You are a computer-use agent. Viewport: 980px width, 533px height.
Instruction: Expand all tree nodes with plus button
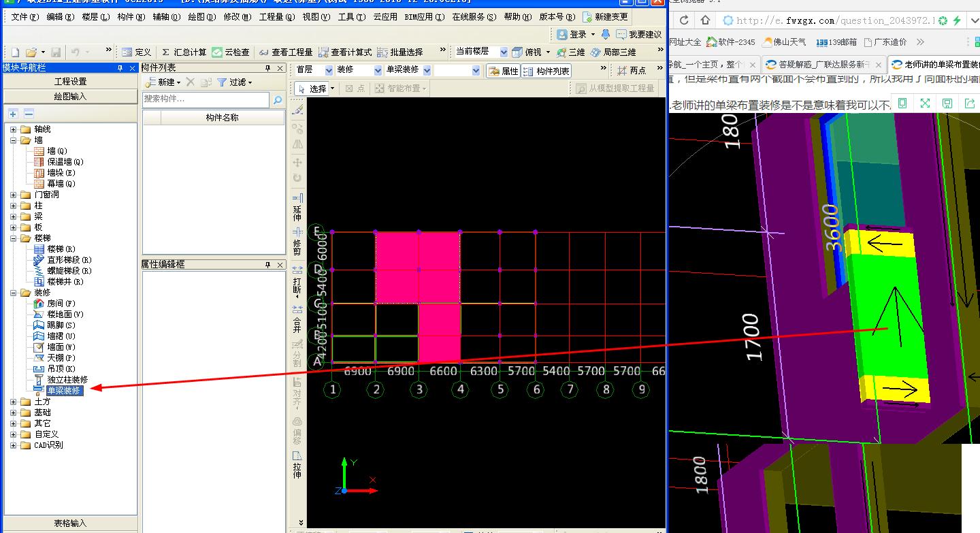(x=13, y=113)
